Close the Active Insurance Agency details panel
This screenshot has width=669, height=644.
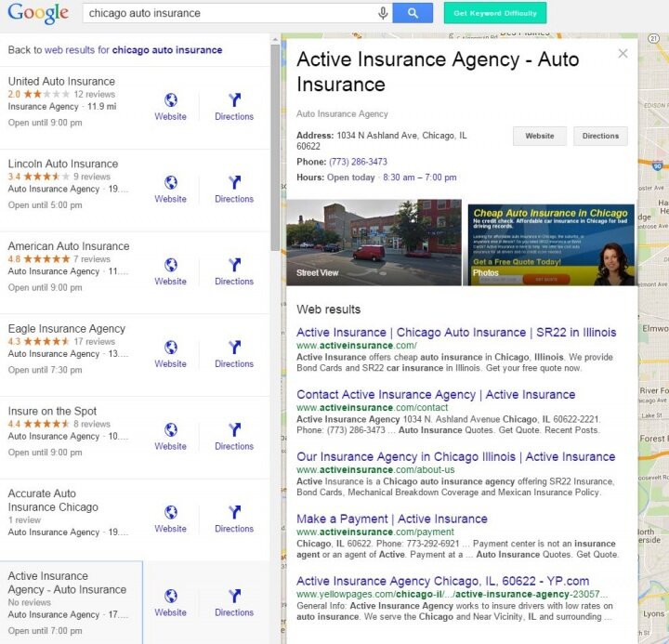point(623,53)
